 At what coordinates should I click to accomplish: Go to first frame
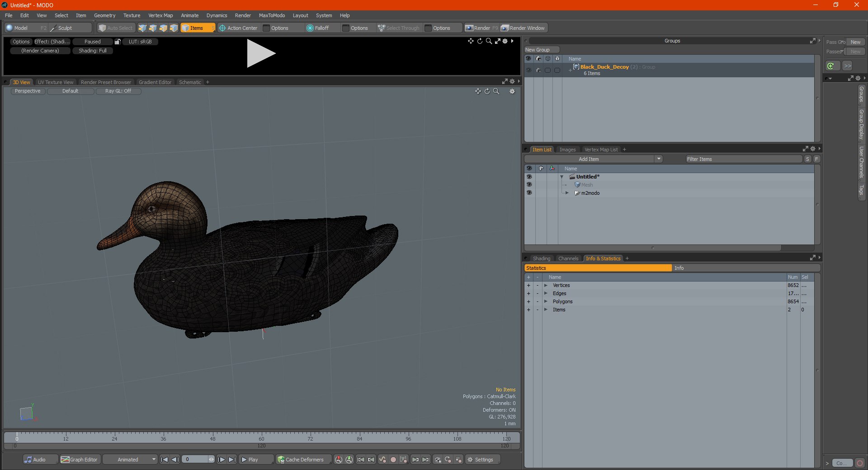[165, 460]
